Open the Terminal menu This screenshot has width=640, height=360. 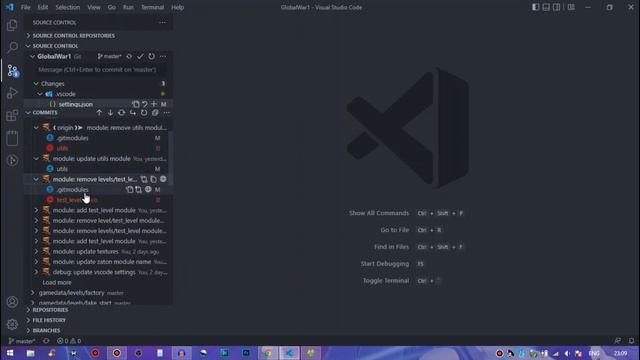click(152, 7)
